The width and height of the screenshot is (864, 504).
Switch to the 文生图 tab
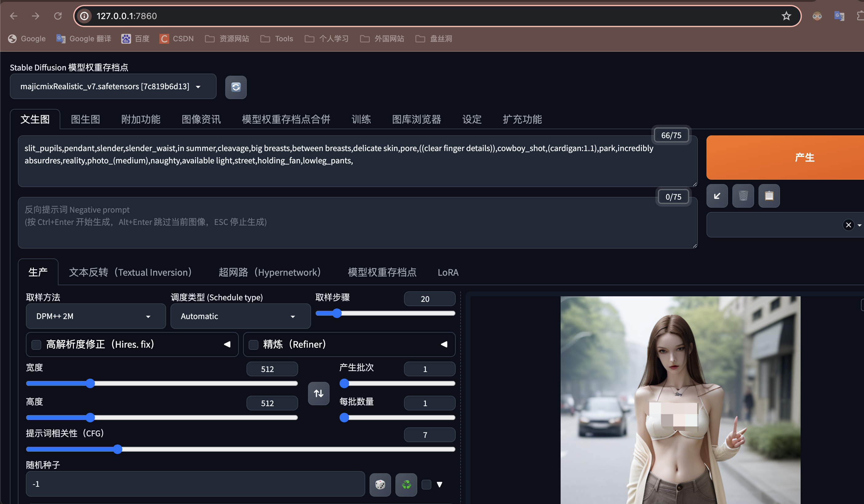35,119
